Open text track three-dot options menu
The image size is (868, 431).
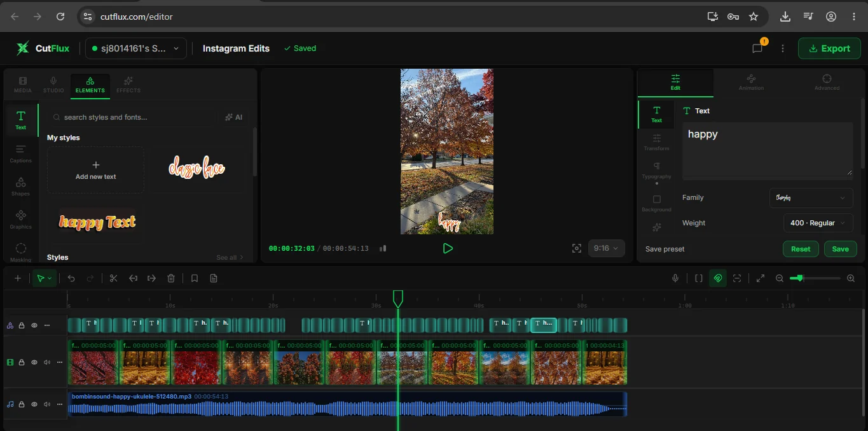[x=47, y=325]
